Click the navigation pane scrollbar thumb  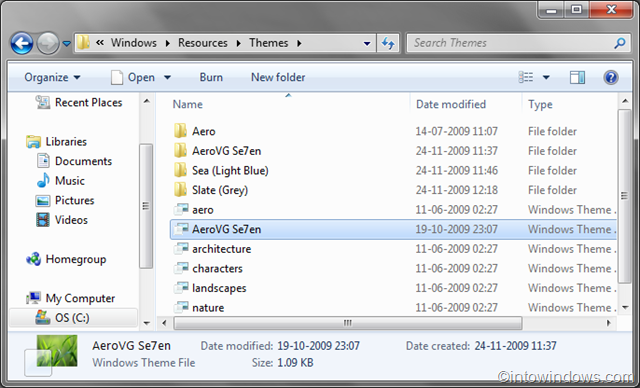click(147, 206)
